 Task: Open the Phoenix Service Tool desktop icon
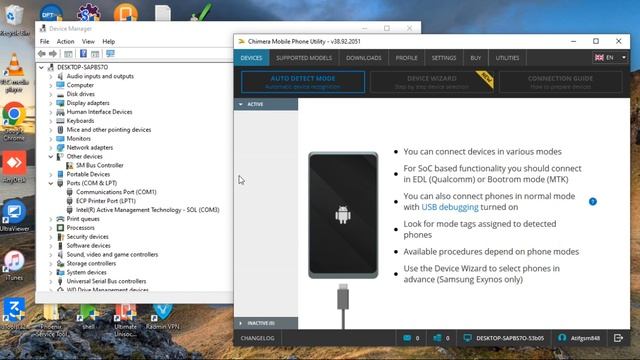tap(51, 320)
